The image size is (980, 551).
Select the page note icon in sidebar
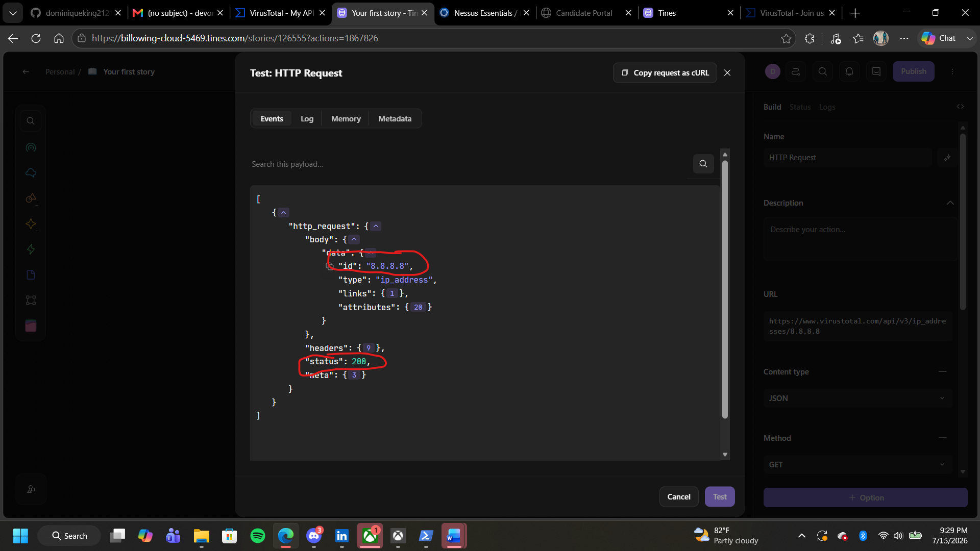pos(31,275)
